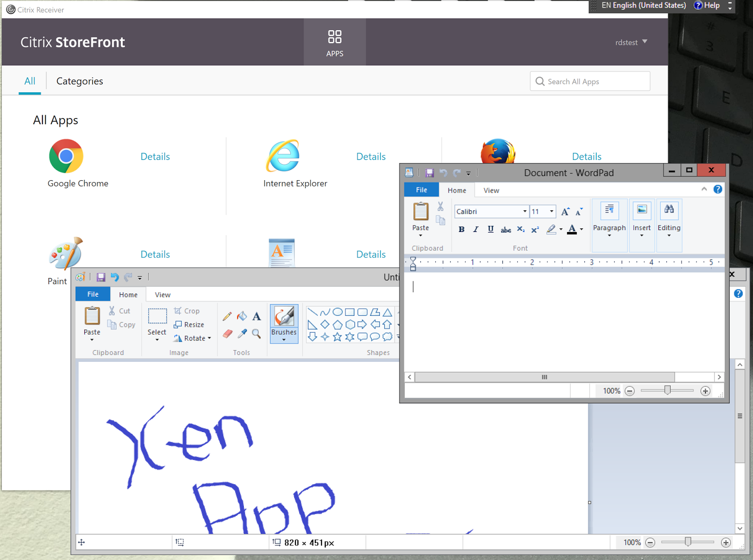Apply Strikethrough formatting in WordPad
753x560 pixels.
(506, 230)
